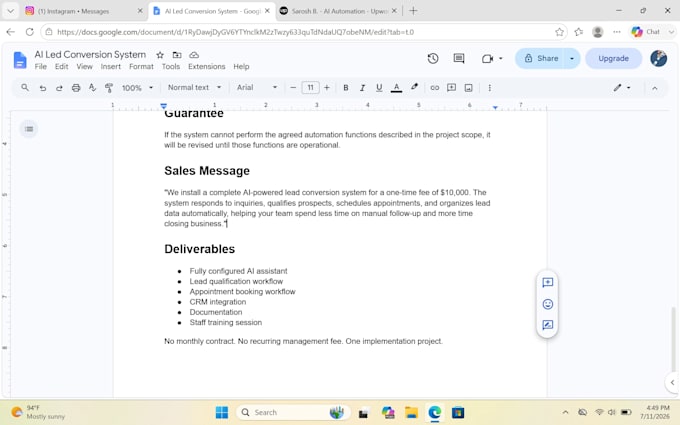Image resolution: width=680 pixels, height=425 pixels.
Task: Open the Insert menu
Action: click(x=111, y=67)
